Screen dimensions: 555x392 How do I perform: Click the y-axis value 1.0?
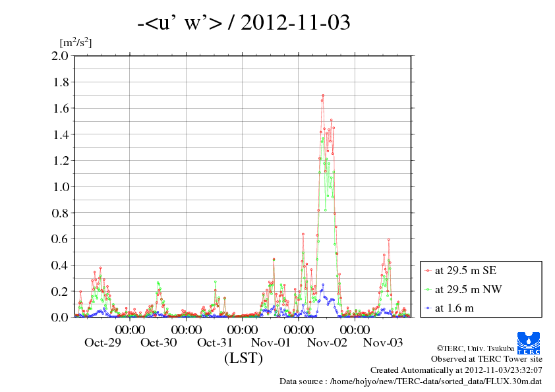click(61, 187)
